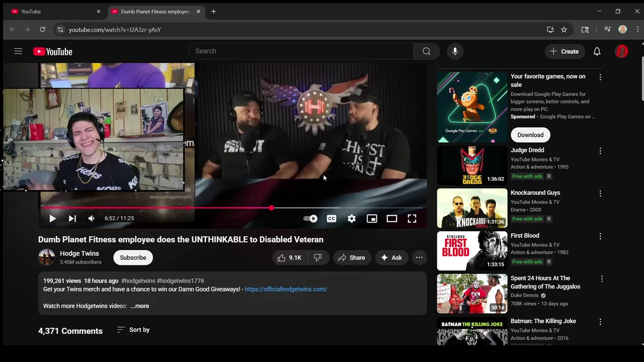Image resolution: width=644 pixels, height=362 pixels.
Task: Open Chrome profile avatar
Action: click(x=622, y=30)
